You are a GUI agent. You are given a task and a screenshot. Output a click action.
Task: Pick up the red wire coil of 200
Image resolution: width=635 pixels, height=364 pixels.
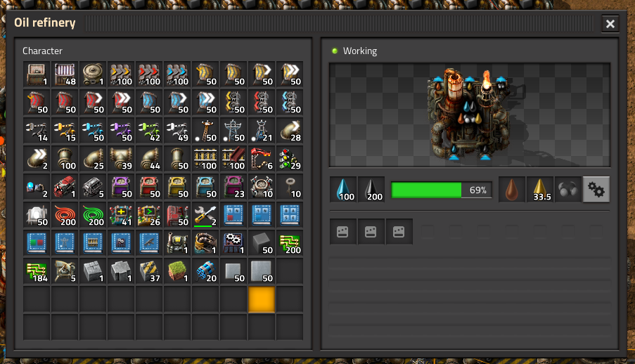(65, 216)
